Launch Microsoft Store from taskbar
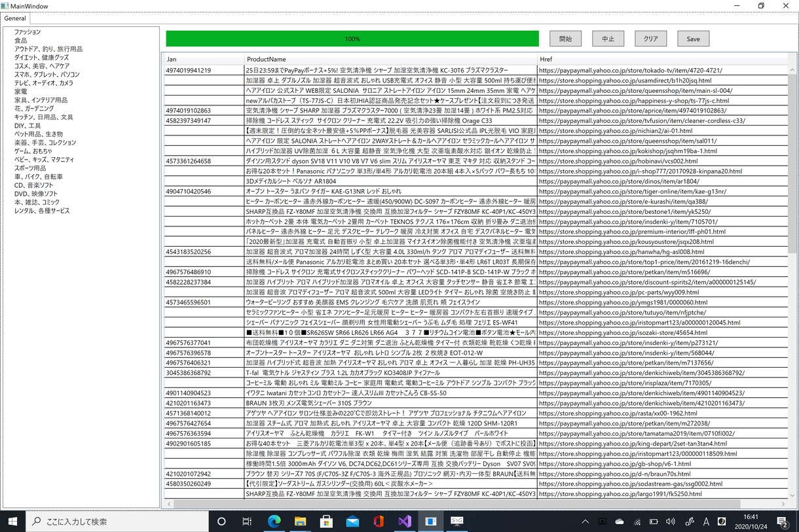The image size is (799, 532). click(326, 522)
